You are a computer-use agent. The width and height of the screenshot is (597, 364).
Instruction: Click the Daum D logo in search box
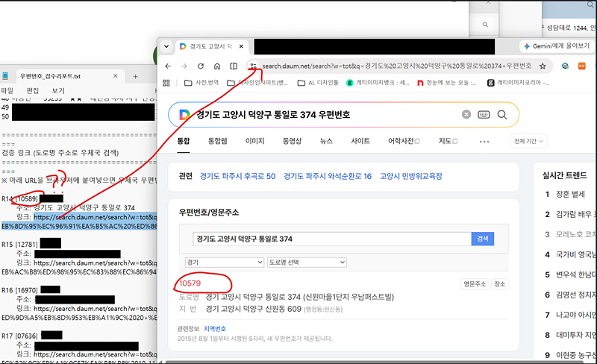click(x=184, y=115)
